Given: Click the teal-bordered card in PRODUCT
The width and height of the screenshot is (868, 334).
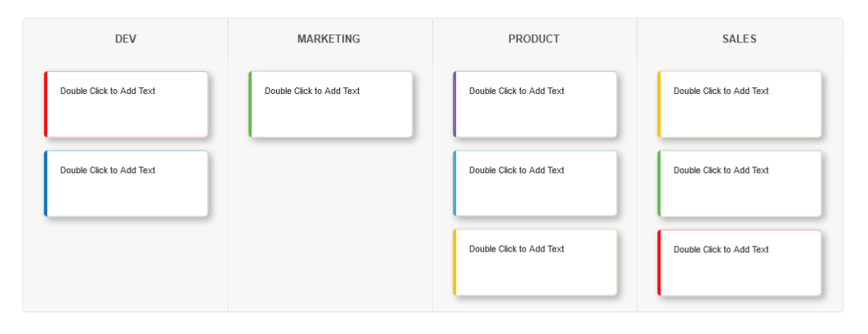Looking at the screenshot, I should coord(535,184).
